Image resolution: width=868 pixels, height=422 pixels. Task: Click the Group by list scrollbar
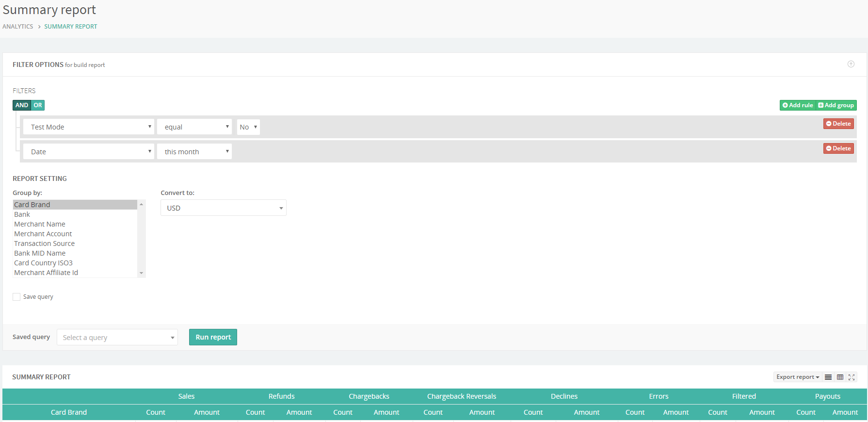click(x=142, y=239)
